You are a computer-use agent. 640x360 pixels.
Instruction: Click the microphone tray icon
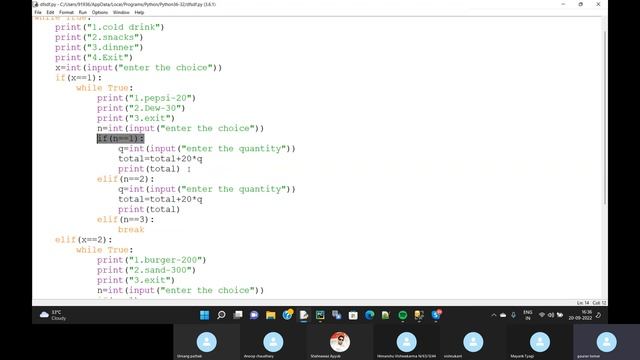513,315
